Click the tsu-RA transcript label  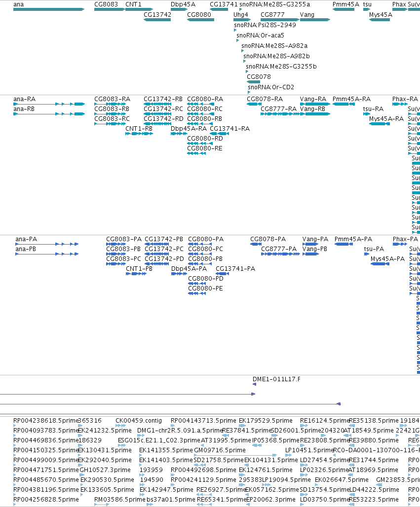(374, 109)
